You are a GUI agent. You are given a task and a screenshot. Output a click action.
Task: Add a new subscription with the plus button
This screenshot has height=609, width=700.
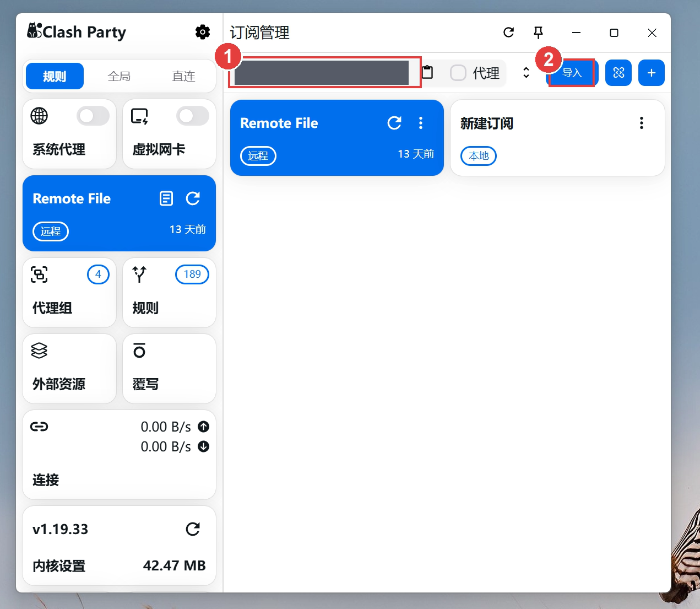click(652, 73)
